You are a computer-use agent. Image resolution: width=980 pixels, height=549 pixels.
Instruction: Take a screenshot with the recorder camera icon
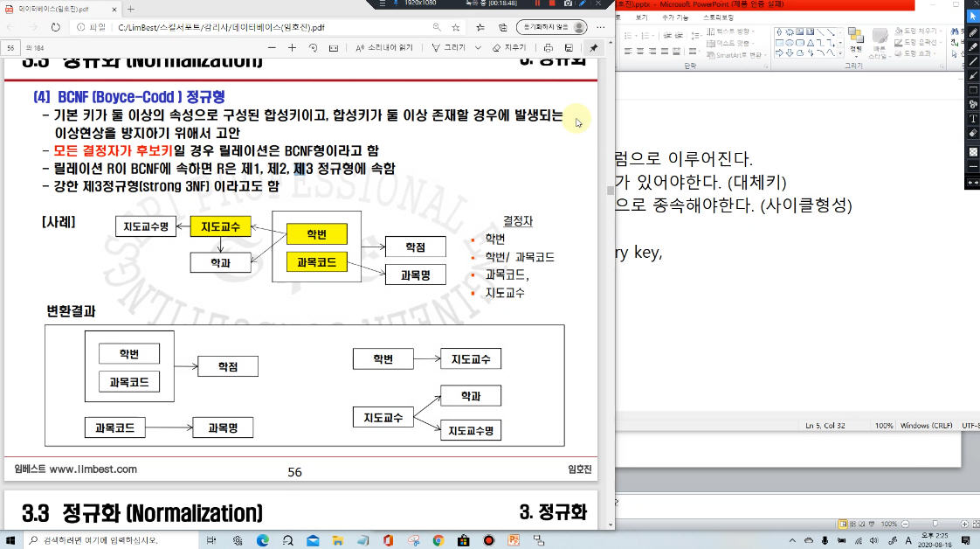click(568, 3)
